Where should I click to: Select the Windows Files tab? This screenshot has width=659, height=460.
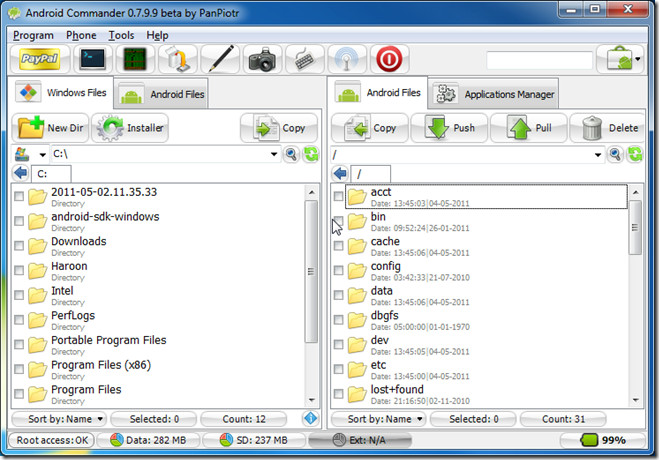pyautogui.click(x=61, y=92)
